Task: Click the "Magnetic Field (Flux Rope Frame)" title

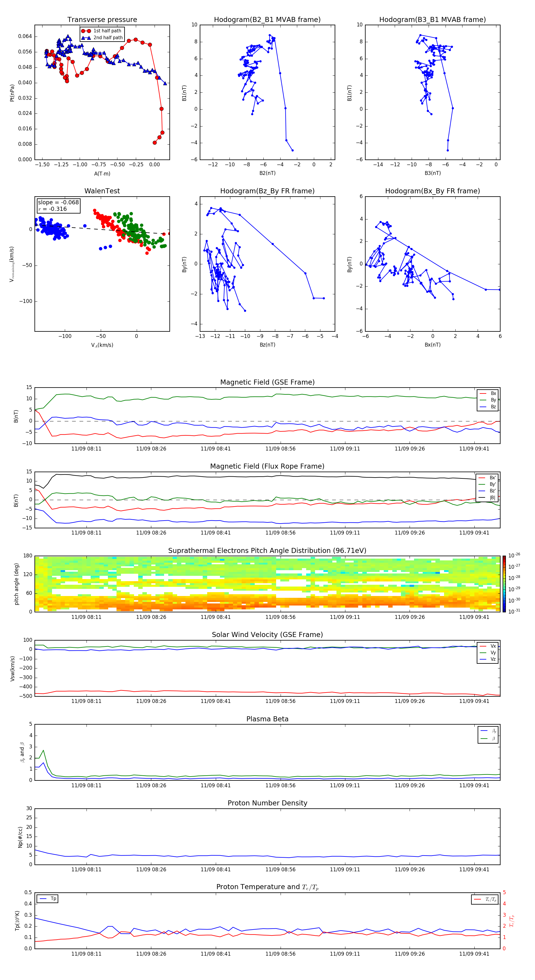Action: (267, 467)
